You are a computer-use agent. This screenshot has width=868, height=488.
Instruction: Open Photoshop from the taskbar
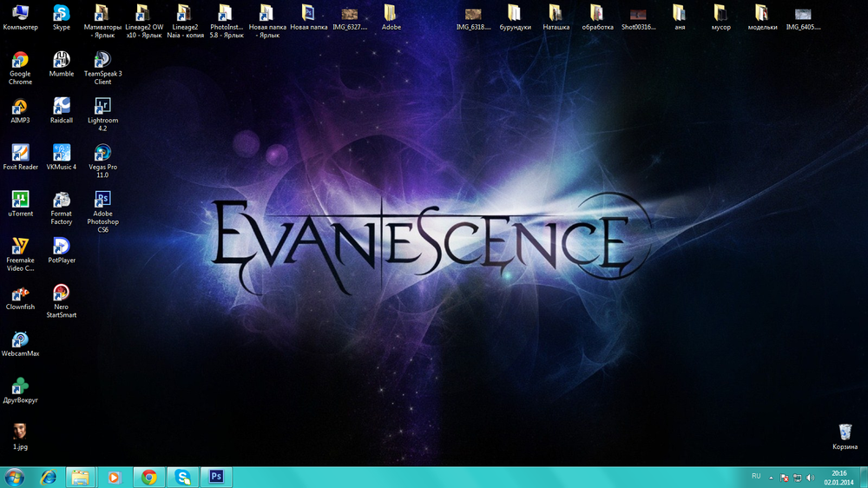(217, 477)
